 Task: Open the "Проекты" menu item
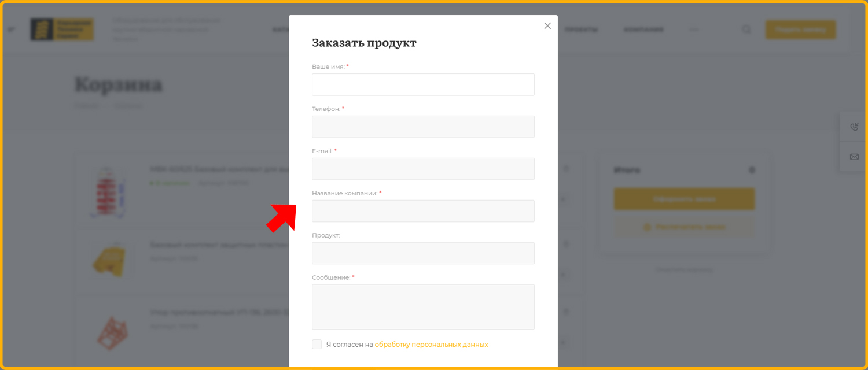coord(581,29)
